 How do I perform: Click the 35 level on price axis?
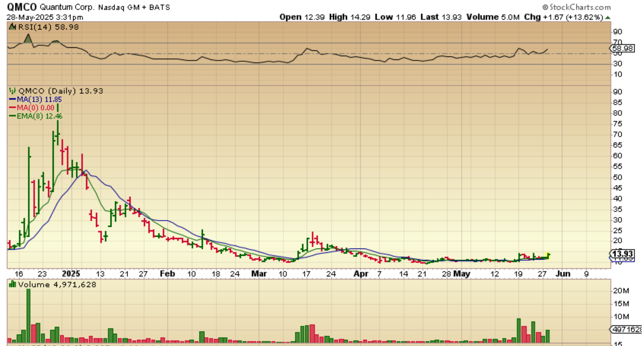click(618, 209)
